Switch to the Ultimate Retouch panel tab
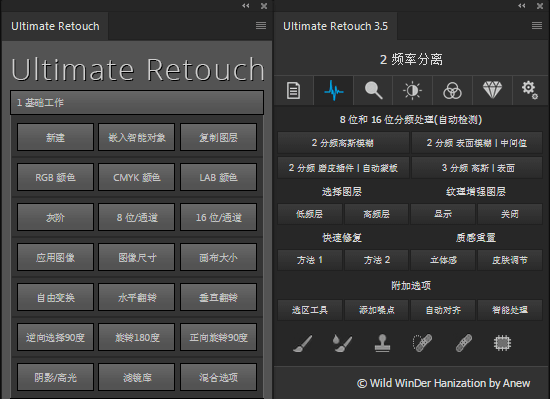 (55, 26)
